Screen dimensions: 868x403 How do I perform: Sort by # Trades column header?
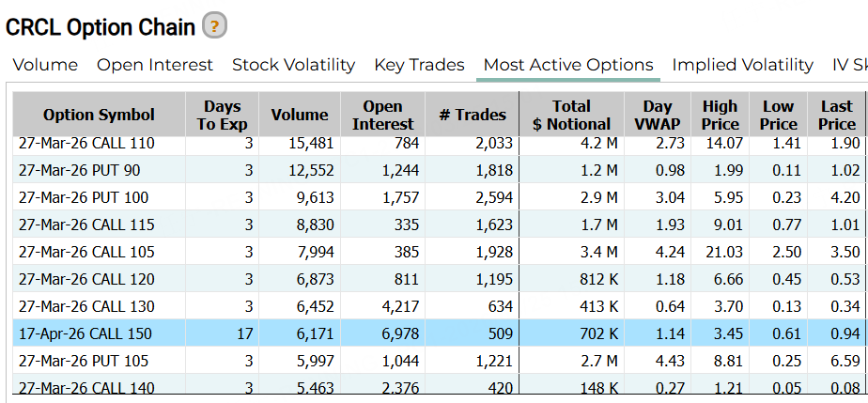473,115
